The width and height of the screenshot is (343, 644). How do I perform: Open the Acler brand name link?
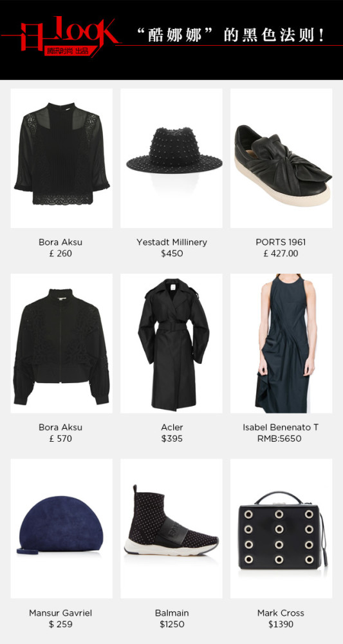pyautogui.click(x=172, y=428)
